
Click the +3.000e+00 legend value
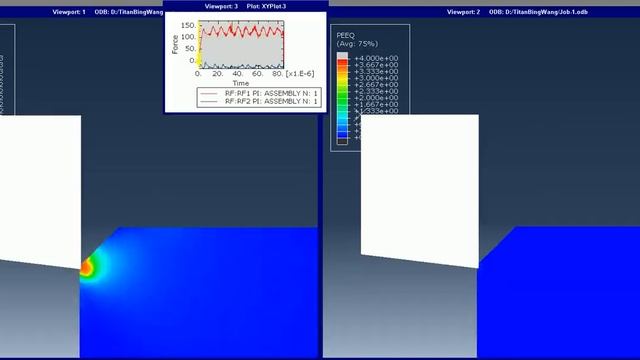(x=376, y=78)
